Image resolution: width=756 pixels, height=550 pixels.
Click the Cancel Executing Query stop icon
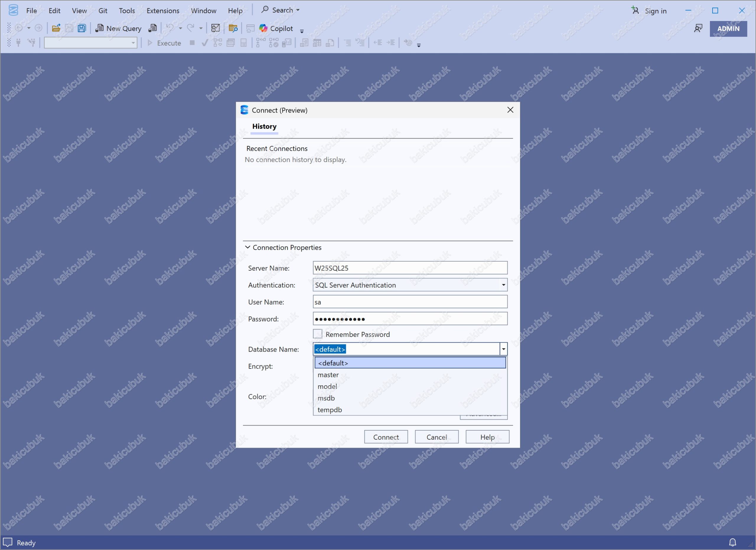pos(192,43)
